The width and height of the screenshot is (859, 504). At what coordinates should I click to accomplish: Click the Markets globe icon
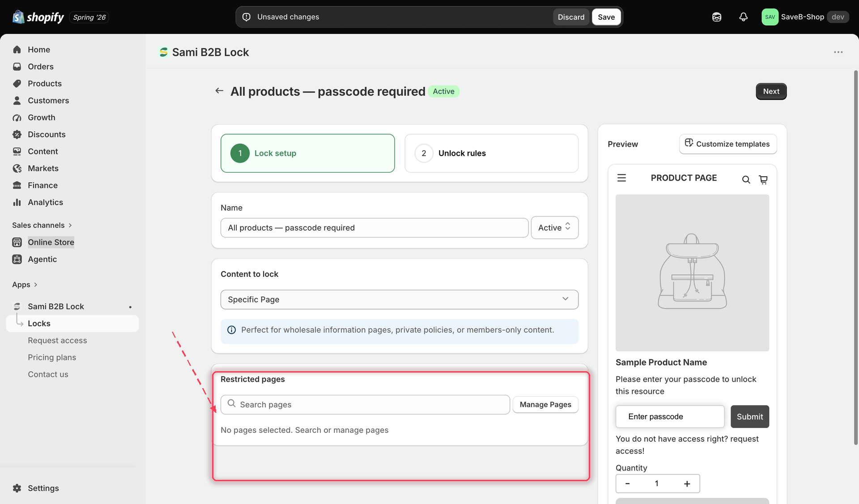click(17, 169)
